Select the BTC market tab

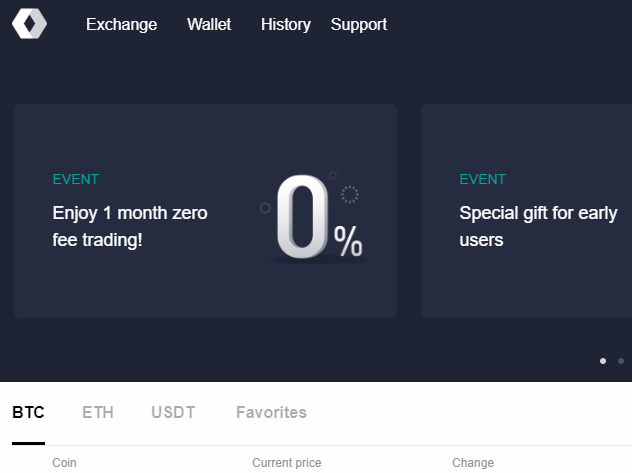(28, 412)
